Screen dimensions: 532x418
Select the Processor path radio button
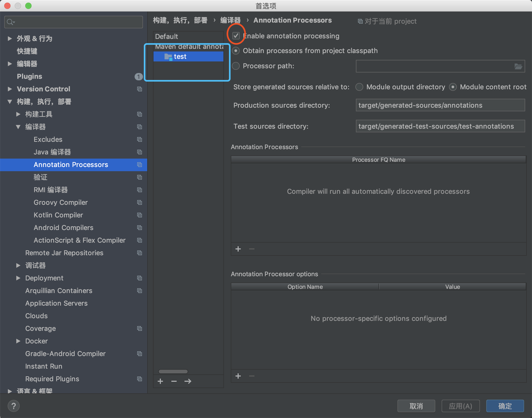tap(236, 66)
